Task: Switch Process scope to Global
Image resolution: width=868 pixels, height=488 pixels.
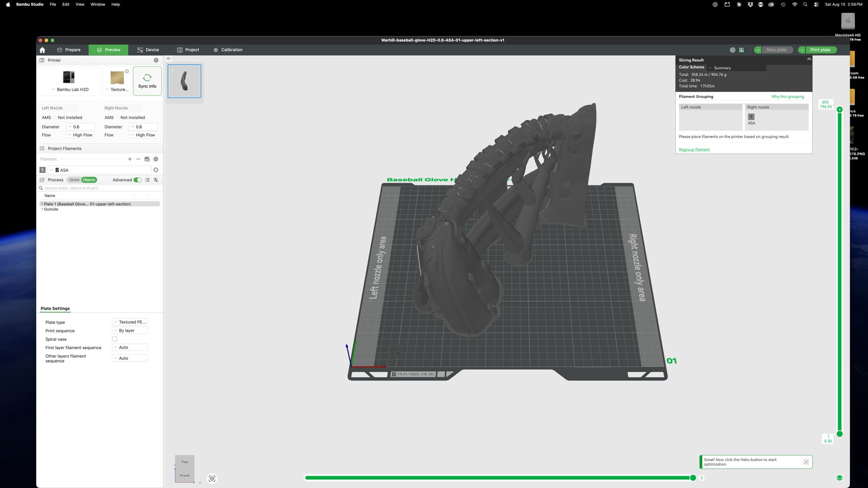Action: coord(74,180)
